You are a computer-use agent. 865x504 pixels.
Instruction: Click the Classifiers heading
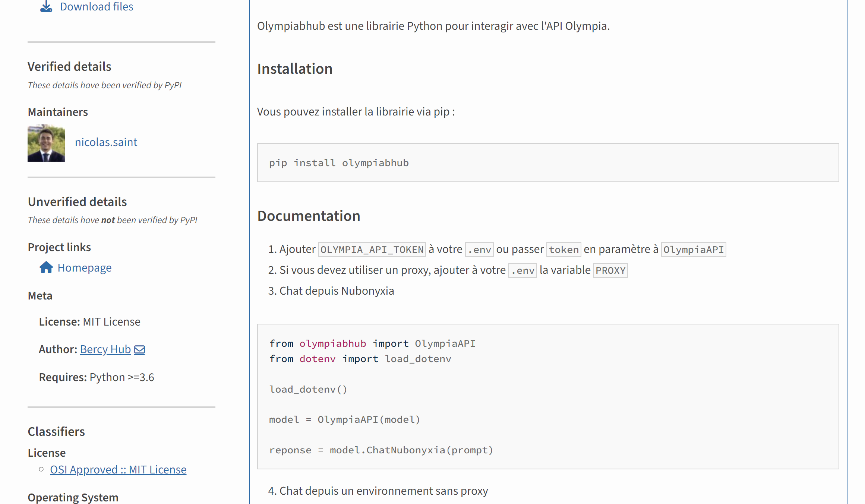click(x=56, y=432)
